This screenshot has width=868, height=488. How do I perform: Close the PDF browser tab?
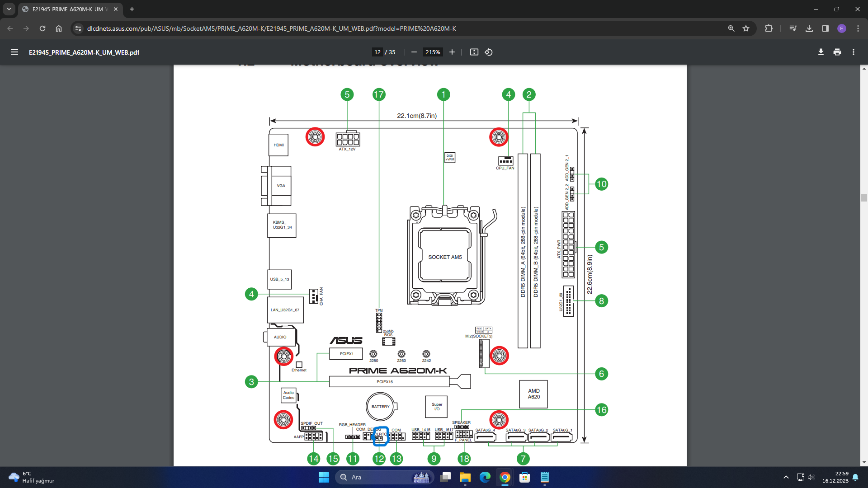pos(116,9)
